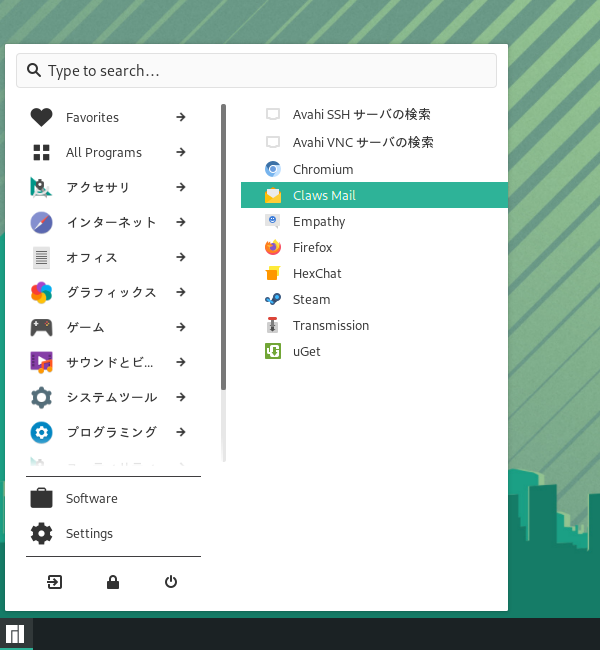Click the lock screen padlock icon
The image size is (600, 650).
tap(113, 582)
